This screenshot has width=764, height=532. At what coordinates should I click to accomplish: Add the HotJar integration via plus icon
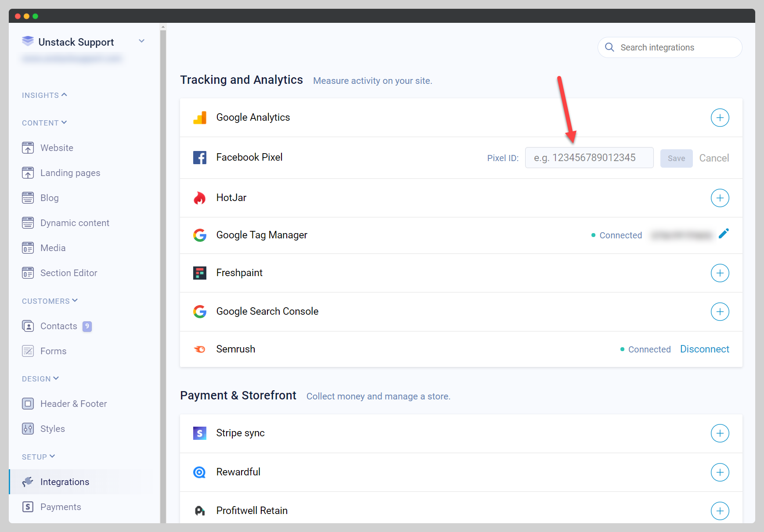point(720,198)
